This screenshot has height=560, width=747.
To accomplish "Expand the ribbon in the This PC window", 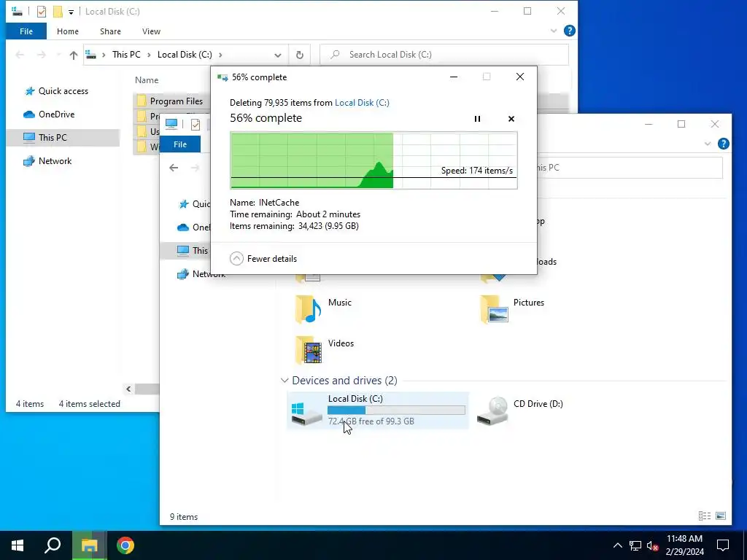I will coord(708,144).
